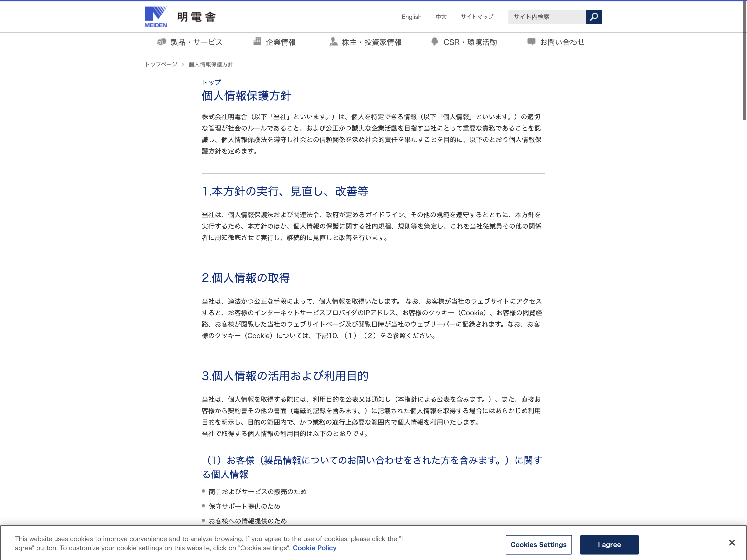
Task: Click the products and services icon
Action: [162, 42]
